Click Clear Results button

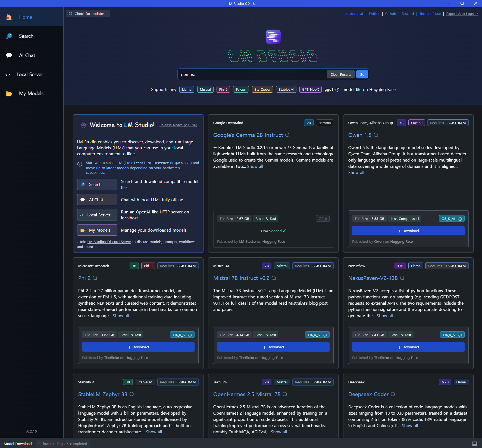click(x=341, y=74)
